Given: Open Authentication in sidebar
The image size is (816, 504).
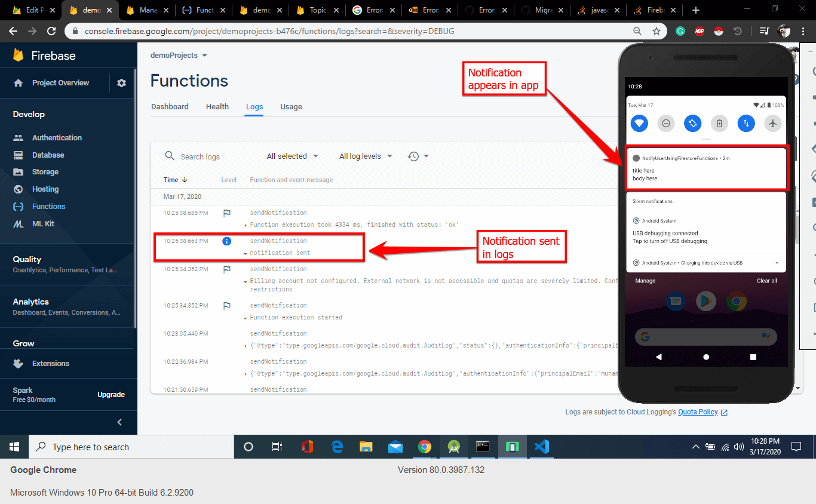Looking at the screenshot, I should (57, 137).
